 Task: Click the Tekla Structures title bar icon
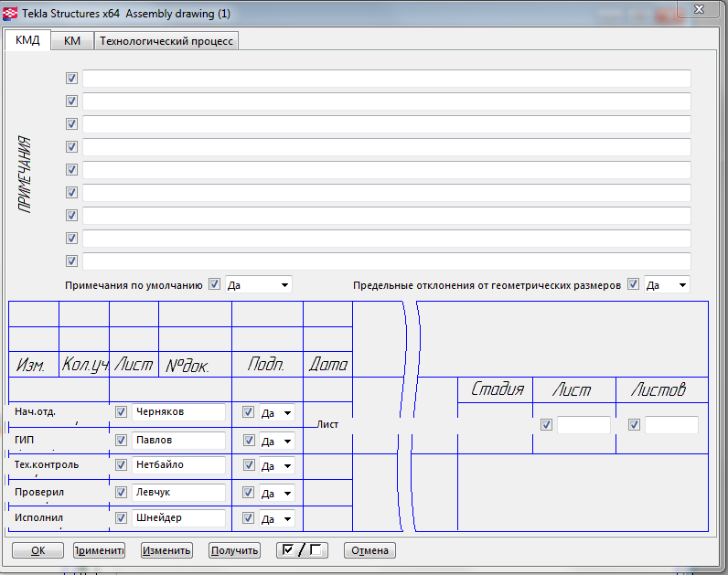pos(11,15)
